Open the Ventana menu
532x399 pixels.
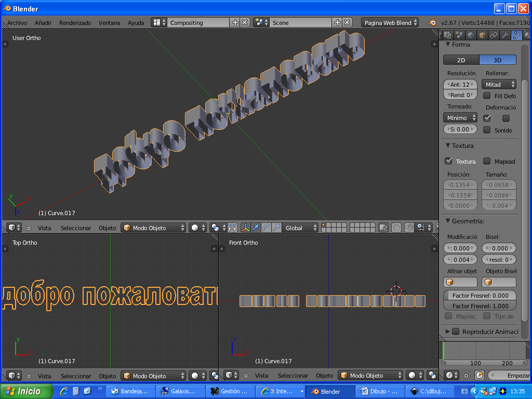[109, 23]
